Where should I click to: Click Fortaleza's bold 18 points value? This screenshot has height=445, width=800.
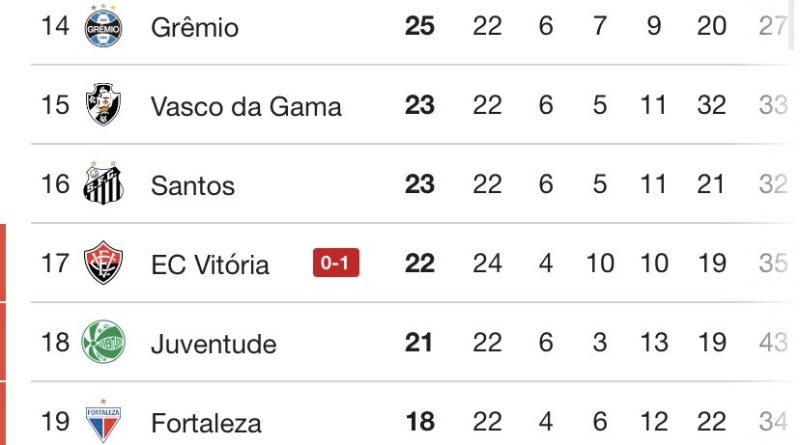tap(420, 422)
